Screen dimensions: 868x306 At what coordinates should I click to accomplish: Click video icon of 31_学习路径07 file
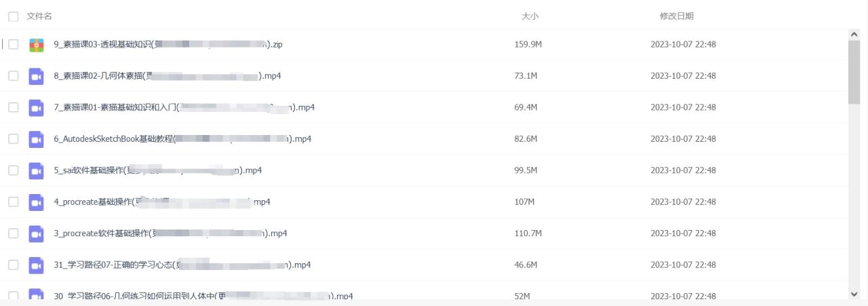tap(36, 265)
